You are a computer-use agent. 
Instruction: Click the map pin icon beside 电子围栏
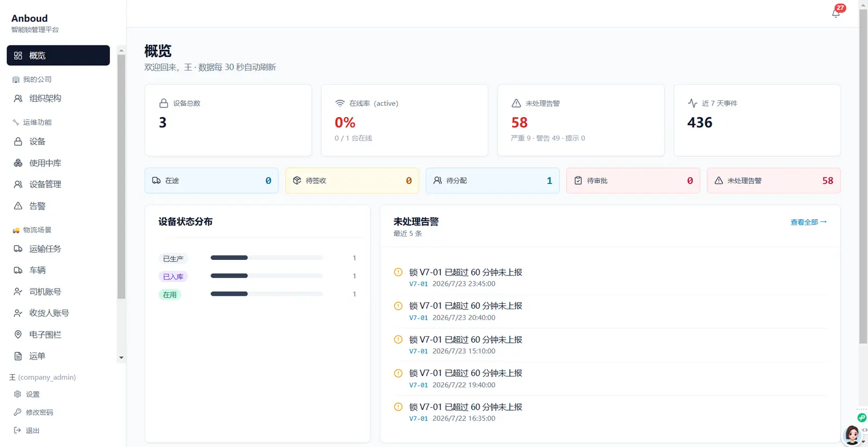click(18, 335)
